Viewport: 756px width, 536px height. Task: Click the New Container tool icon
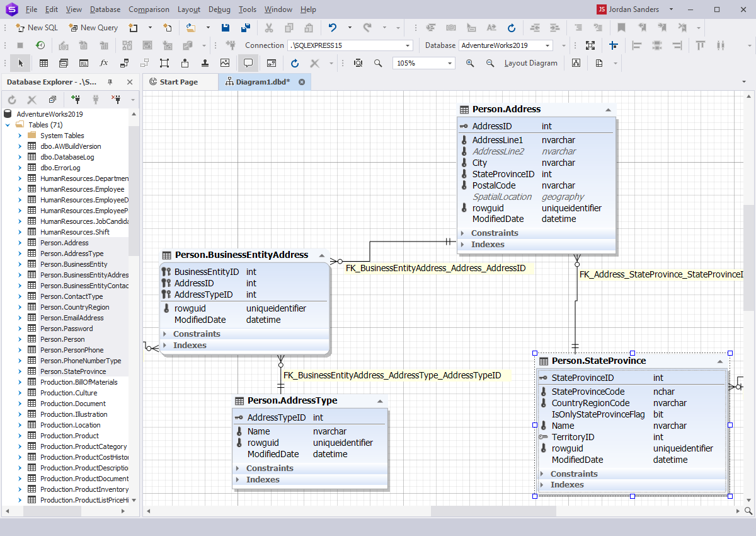pyautogui.click(x=164, y=63)
